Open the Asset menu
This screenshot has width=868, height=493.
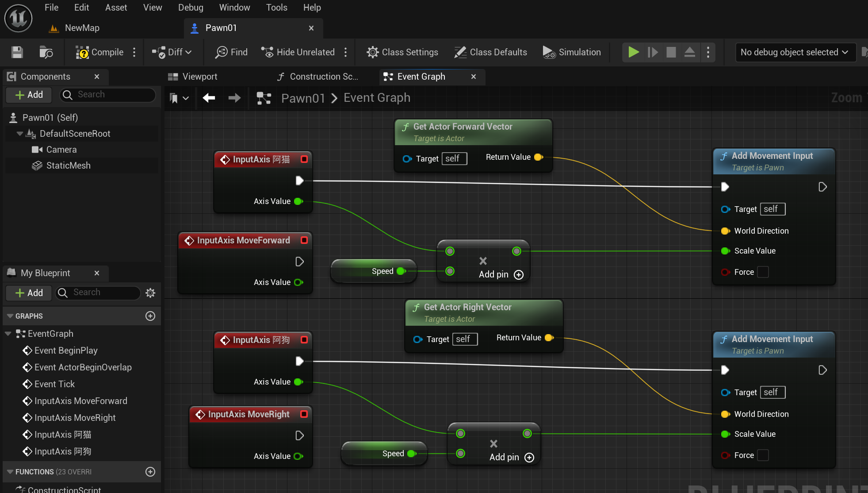point(116,8)
